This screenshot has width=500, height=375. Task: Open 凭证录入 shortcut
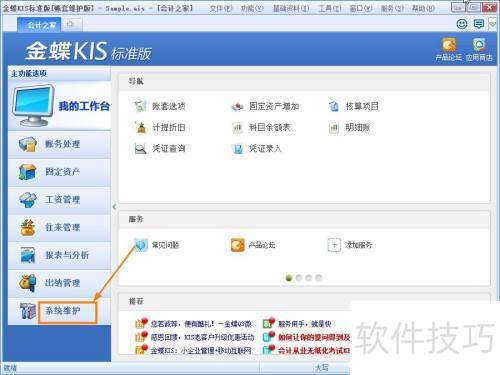pyautogui.click(x=257, y=148)
